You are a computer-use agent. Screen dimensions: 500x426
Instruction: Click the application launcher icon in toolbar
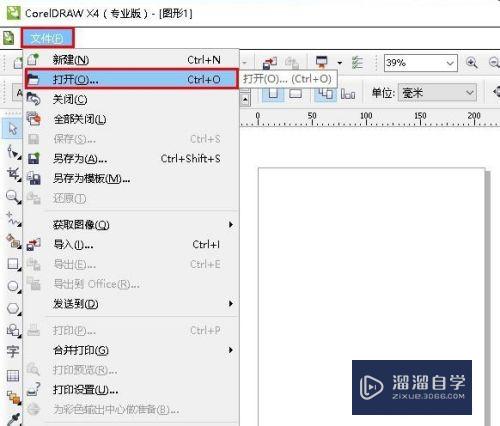(322, 62)
